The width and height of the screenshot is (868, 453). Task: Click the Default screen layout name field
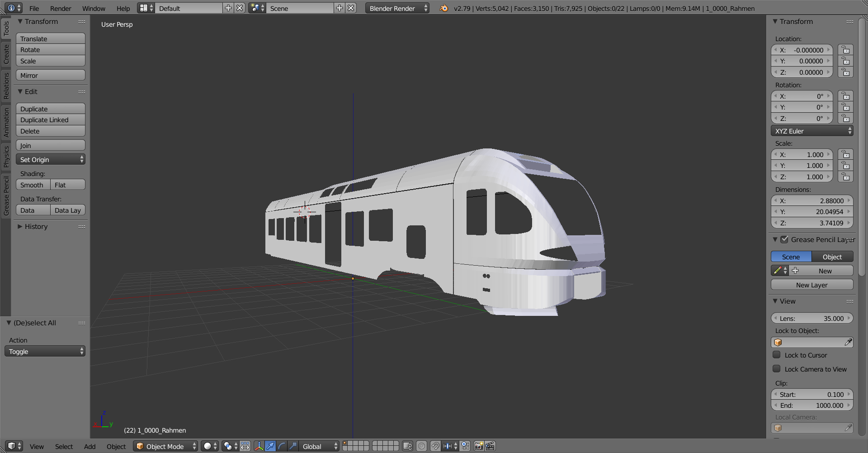click(x=189, y=8)
